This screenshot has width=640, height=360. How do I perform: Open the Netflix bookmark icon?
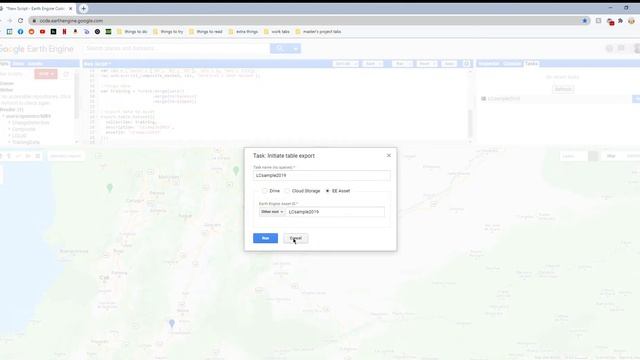click(64, 31)
